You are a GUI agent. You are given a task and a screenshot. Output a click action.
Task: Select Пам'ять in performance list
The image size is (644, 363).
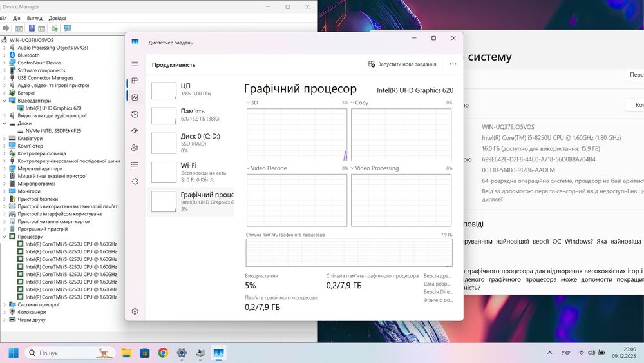pos(190,115)
